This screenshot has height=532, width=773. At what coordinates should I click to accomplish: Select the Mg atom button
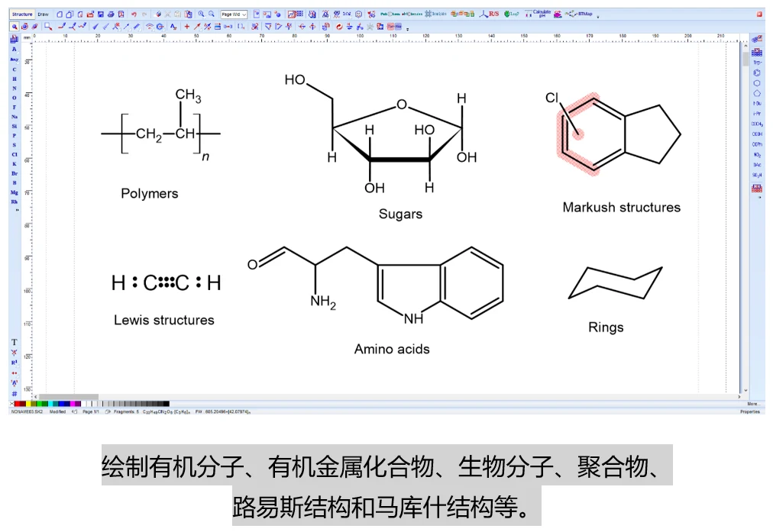click(15, 192)
